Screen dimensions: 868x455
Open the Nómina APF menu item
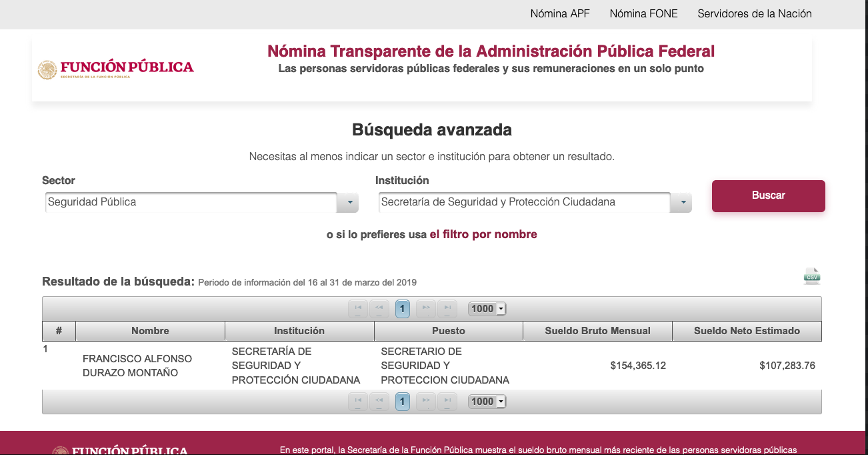click(560, 13)
